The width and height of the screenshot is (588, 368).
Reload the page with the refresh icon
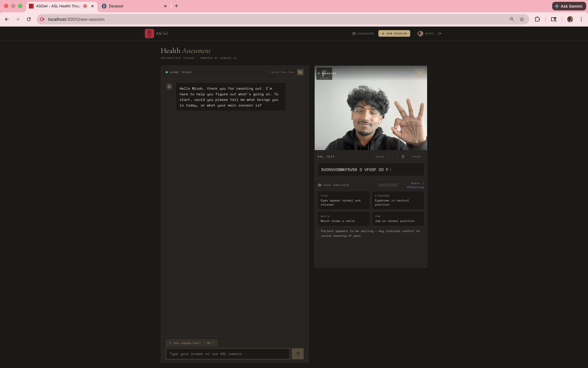[29, 19]
